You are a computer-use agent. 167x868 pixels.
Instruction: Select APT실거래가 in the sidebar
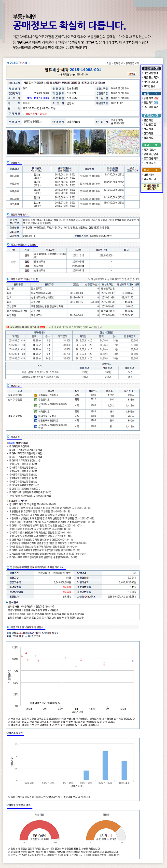point(151,82)
